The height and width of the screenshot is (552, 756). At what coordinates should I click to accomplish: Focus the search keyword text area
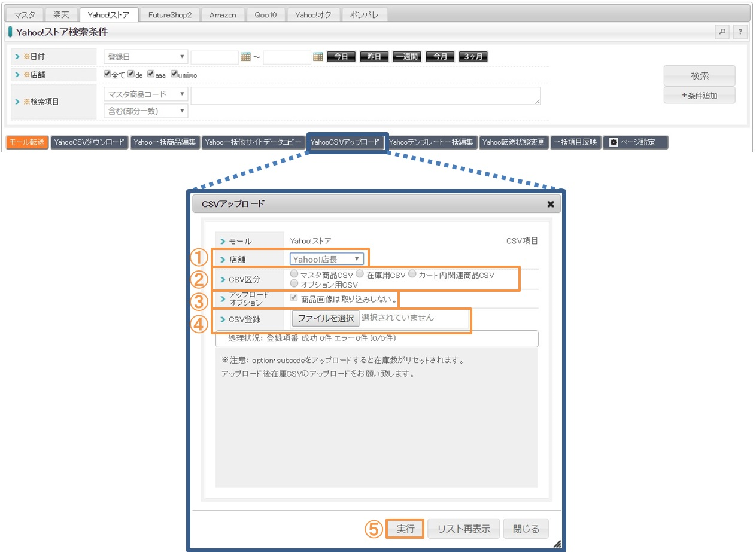(366, 96)
